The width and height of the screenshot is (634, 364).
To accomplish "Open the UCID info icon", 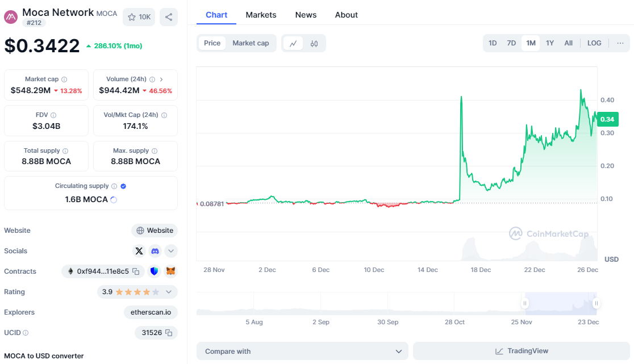I will [26, 333].
